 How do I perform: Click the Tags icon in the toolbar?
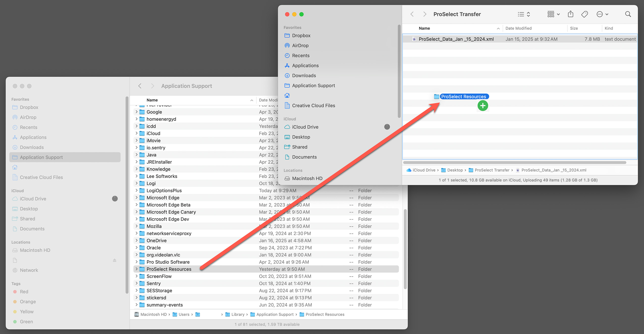[x=585, y=14]
